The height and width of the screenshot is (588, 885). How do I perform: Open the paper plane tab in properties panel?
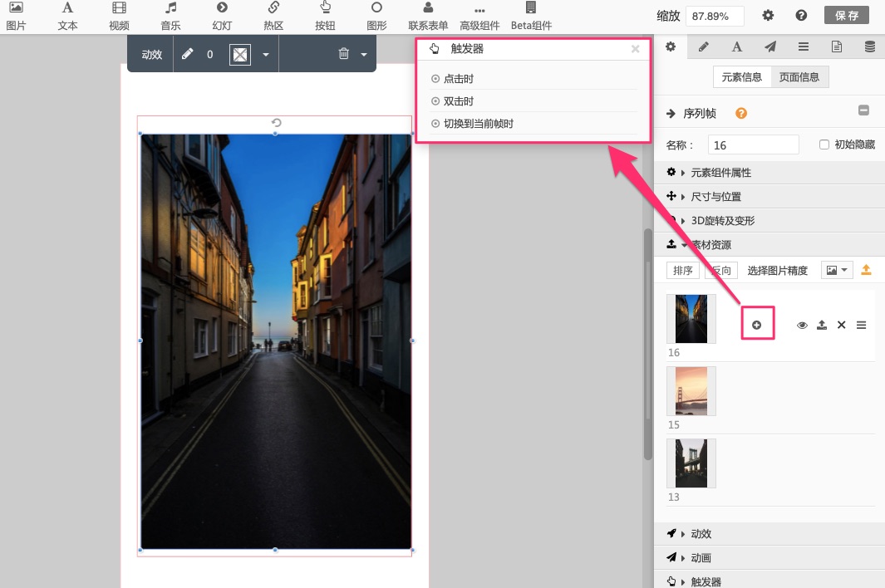770,47
